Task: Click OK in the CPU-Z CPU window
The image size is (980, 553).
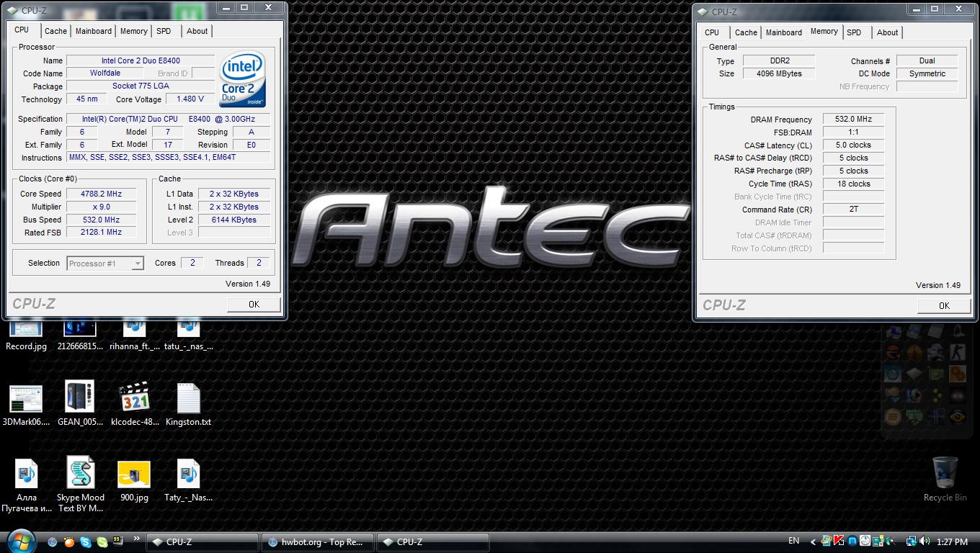Action: (x=254, y=305)
